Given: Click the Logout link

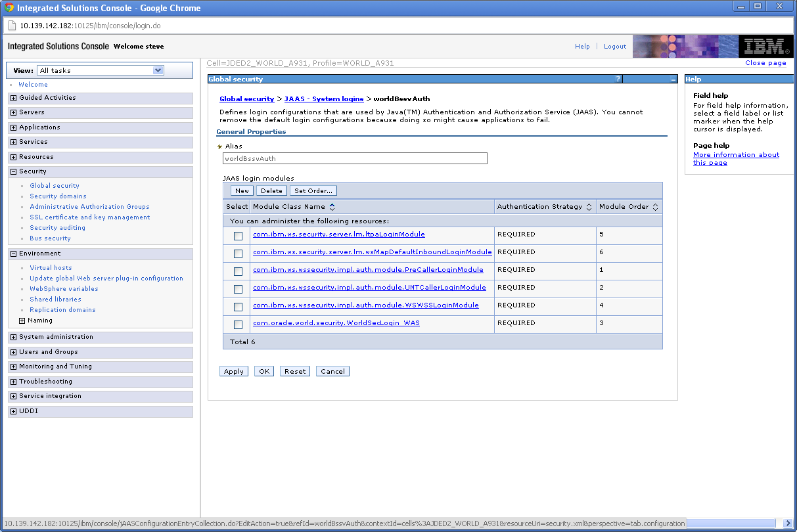Looking at the screenshot, I should (x=615, y=47).
